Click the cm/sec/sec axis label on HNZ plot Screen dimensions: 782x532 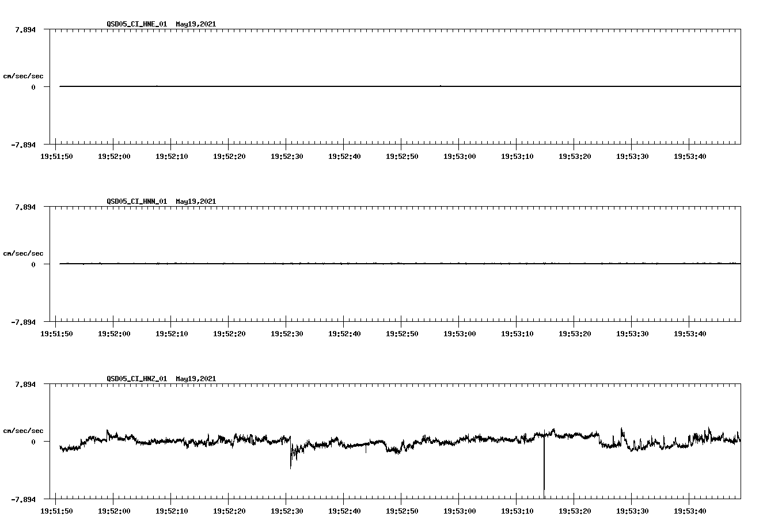click(x=24, y=430)
